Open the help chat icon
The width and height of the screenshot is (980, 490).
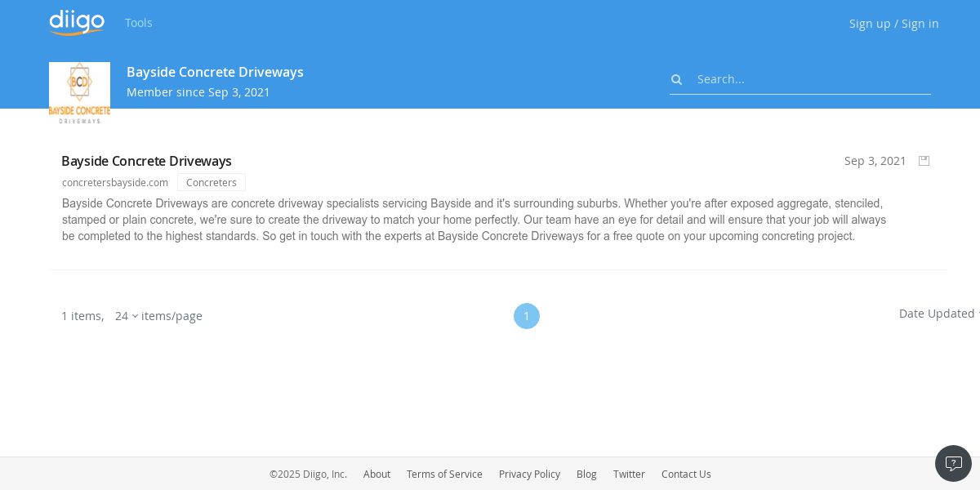coord(953,463)
